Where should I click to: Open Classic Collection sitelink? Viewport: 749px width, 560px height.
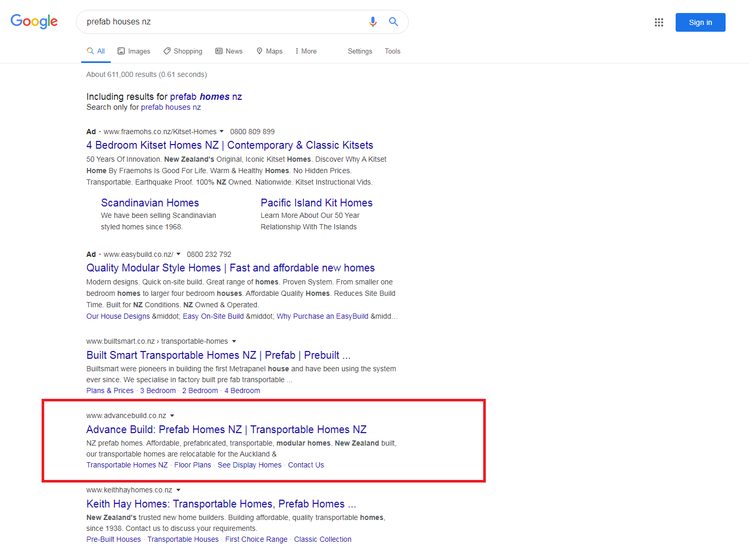pos(322,539)
